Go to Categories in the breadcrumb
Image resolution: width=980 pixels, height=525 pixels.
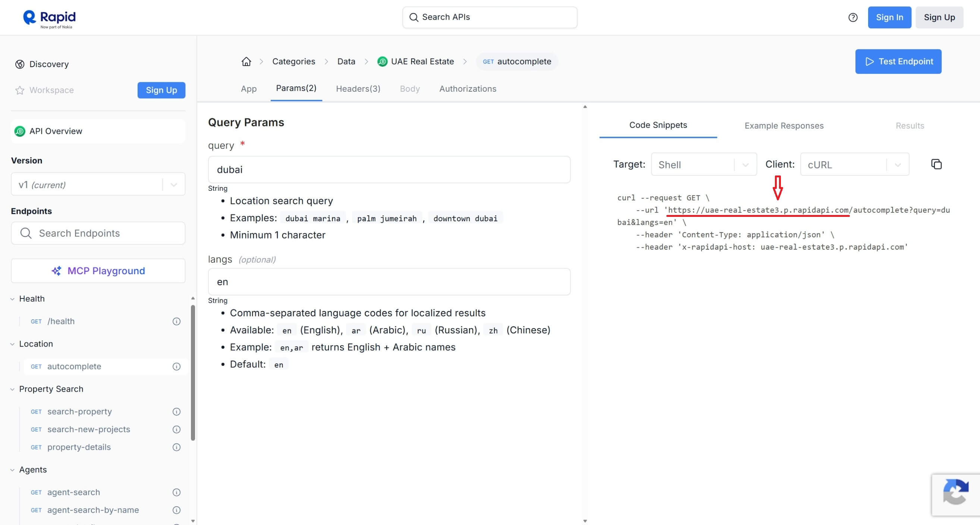[x=293, y=61]
